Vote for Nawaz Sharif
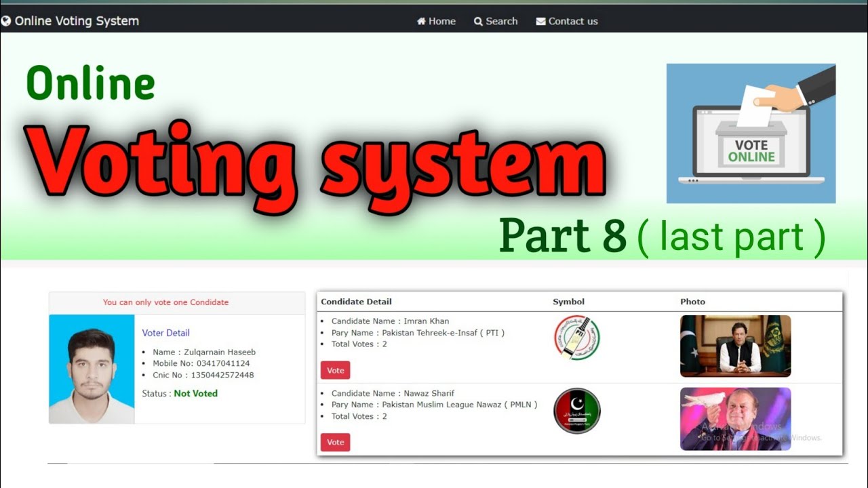 (336, 442)
